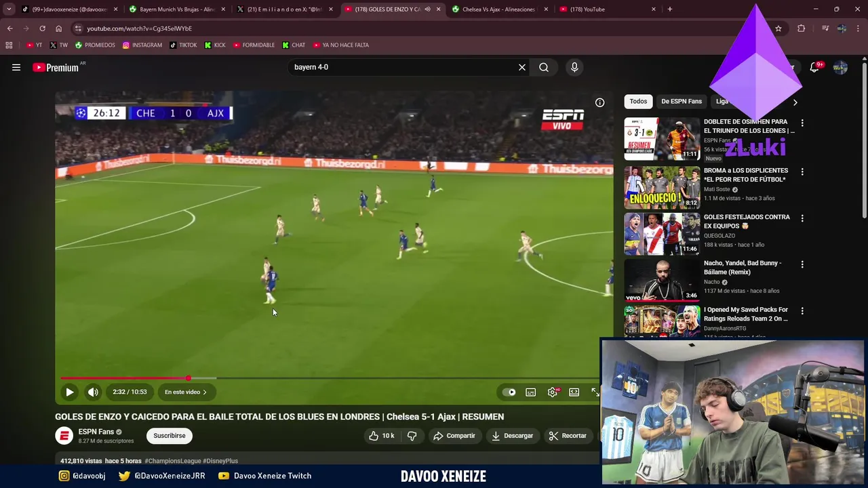The image size is (868, 488).
Task: Open the Compartir share dialog
Action: (x=454, y=436)
